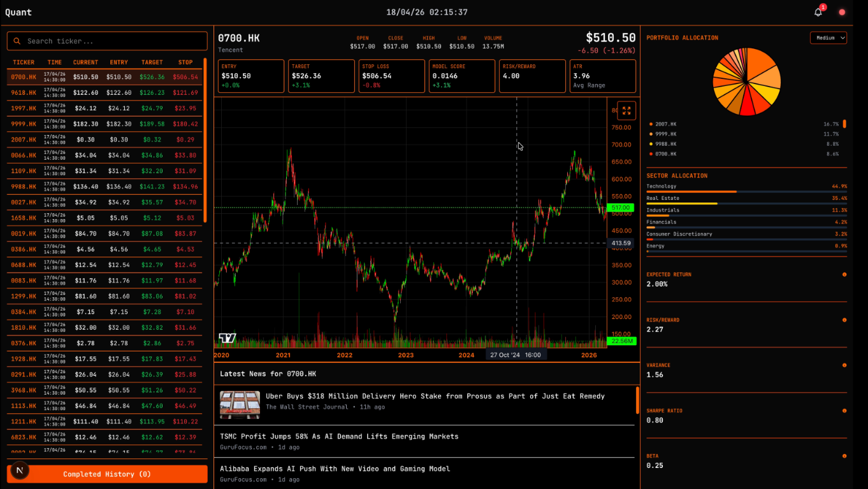Image resolution: width=868 pixels, height=489 pixels.
Task: Click the Quant app title
Action: click(18, 12)
